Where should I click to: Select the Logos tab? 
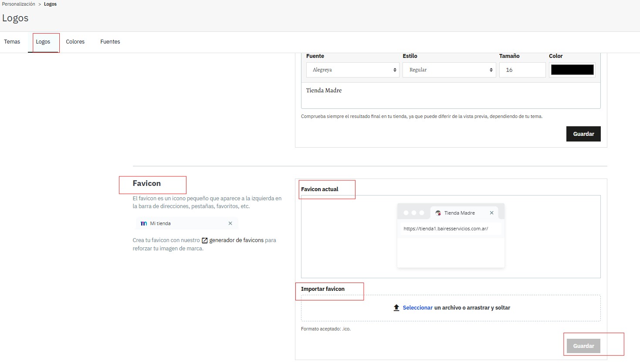tap(43, 42)
